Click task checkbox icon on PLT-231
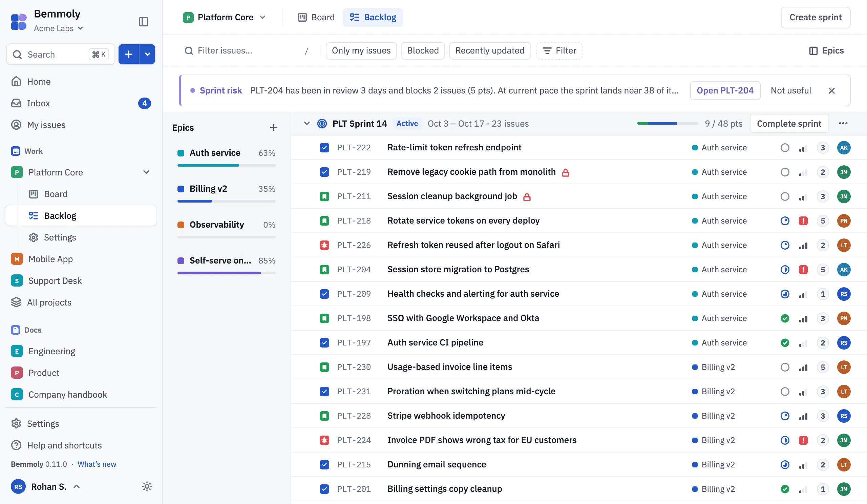 pos(324,392)
